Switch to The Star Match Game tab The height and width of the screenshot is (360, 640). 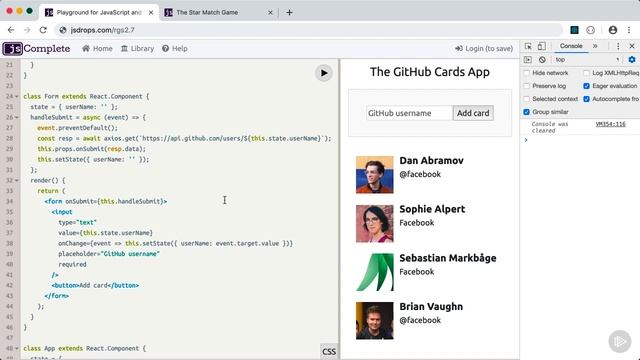click(x=218, y=13)
